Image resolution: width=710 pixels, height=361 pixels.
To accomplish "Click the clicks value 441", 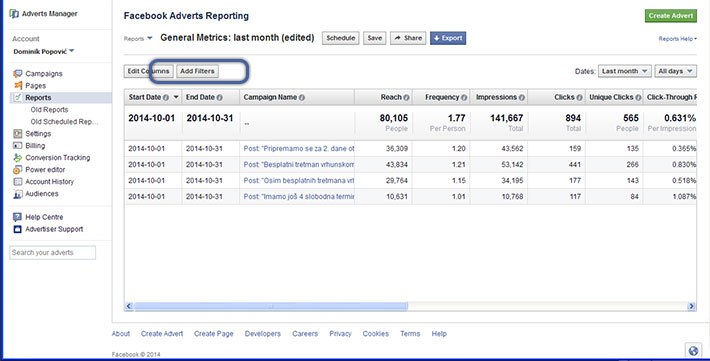I will coord(575,164).
